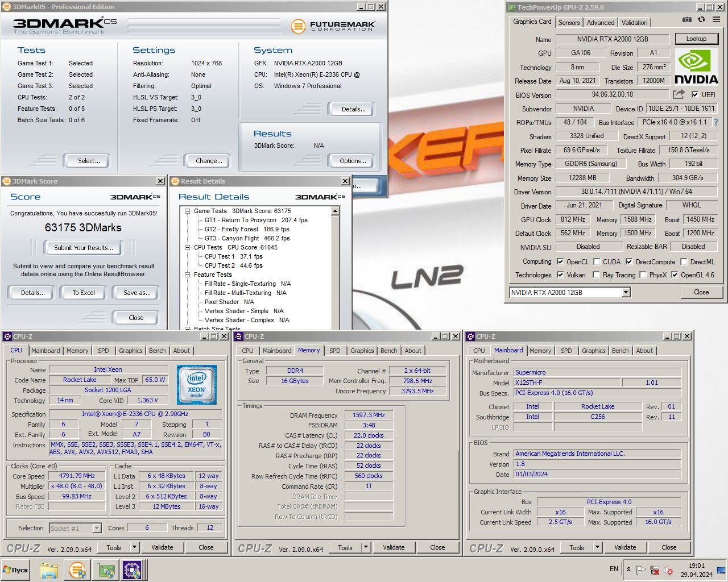728x582 pixels.
Task: Toggle the Vulkan checkbox
Action: point(560,275)
